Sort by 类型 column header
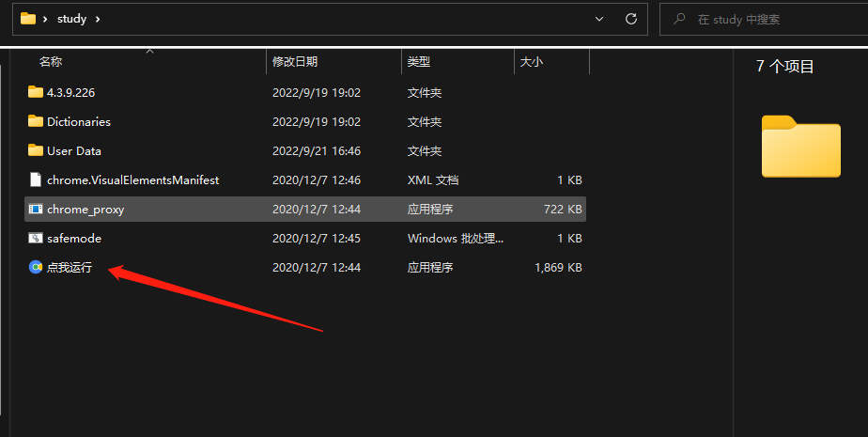868x437 pixels. pyautogui.click(x=419, y=61)
